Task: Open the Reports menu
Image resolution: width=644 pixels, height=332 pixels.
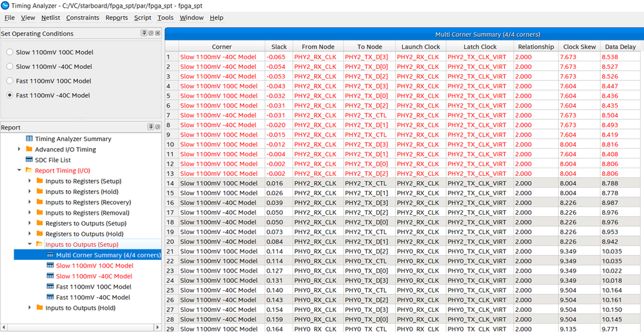Action: pyautogui.click(x=117, y=17)
